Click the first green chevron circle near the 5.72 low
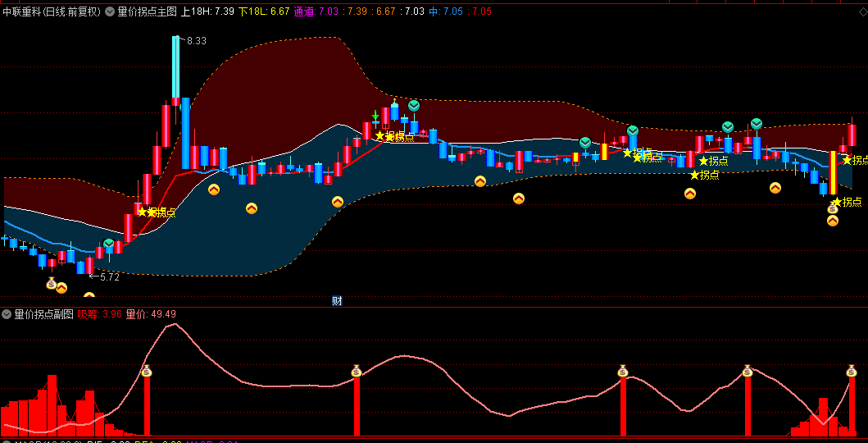The height and width of the screenshot is (443, 868). (x=108, y=244)
